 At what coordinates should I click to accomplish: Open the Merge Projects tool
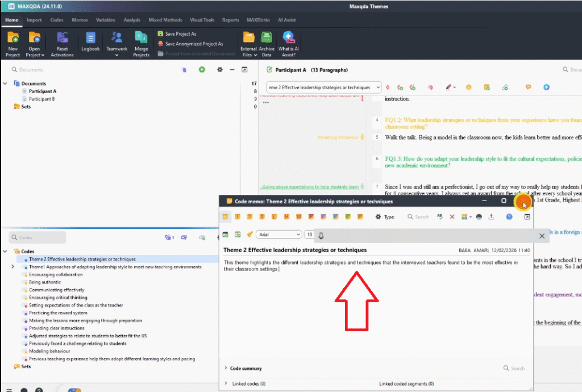(x=141, y=39)
